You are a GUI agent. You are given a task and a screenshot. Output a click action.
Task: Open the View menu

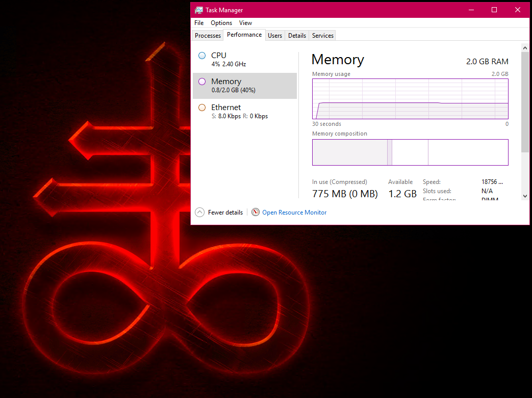(245, 23)
